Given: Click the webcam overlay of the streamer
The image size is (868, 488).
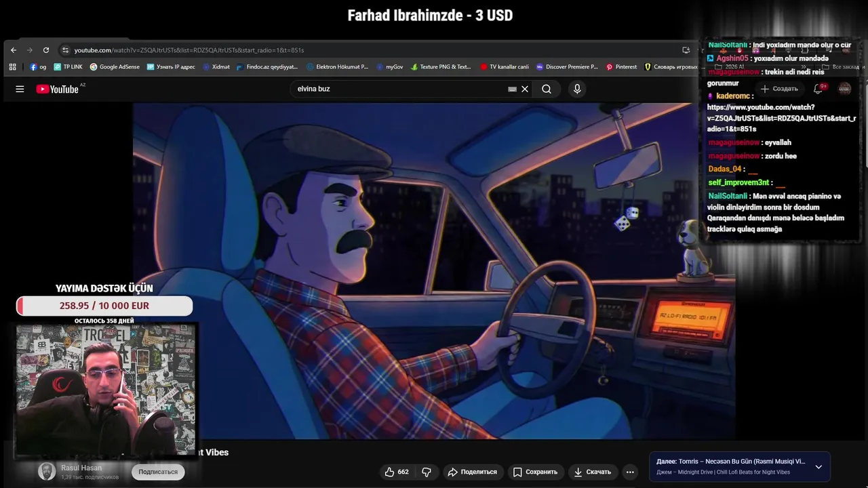Looking at the screenshot, I should point(106,390).
